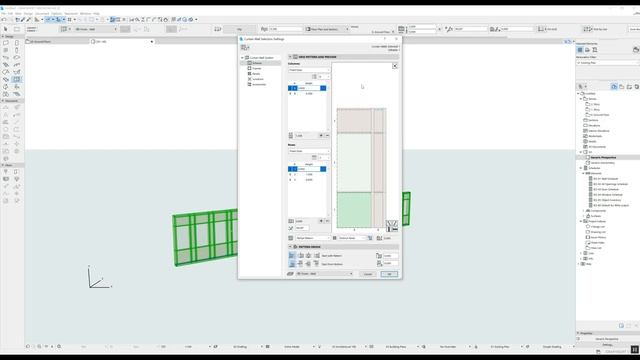640x360 pixels.
Task: Select Worksheets in Navigator
Action: coord(595,136)
